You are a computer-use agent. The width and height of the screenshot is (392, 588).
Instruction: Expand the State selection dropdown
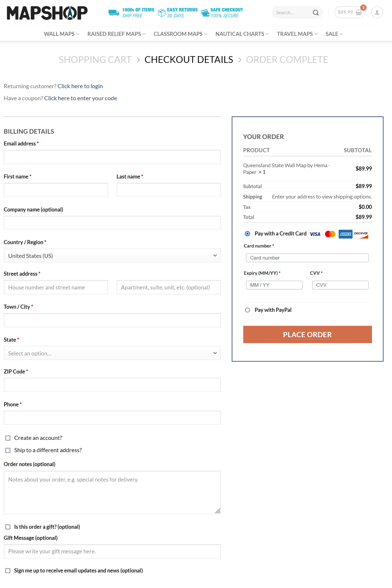tap(112, 353)
